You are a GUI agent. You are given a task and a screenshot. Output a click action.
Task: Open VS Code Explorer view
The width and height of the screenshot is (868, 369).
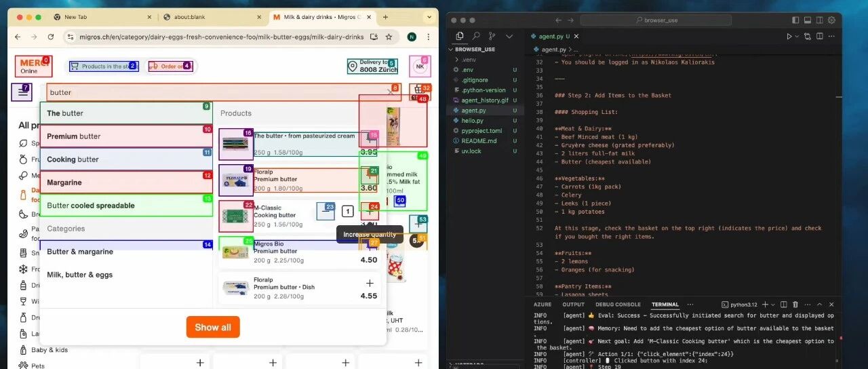[460, 36]
